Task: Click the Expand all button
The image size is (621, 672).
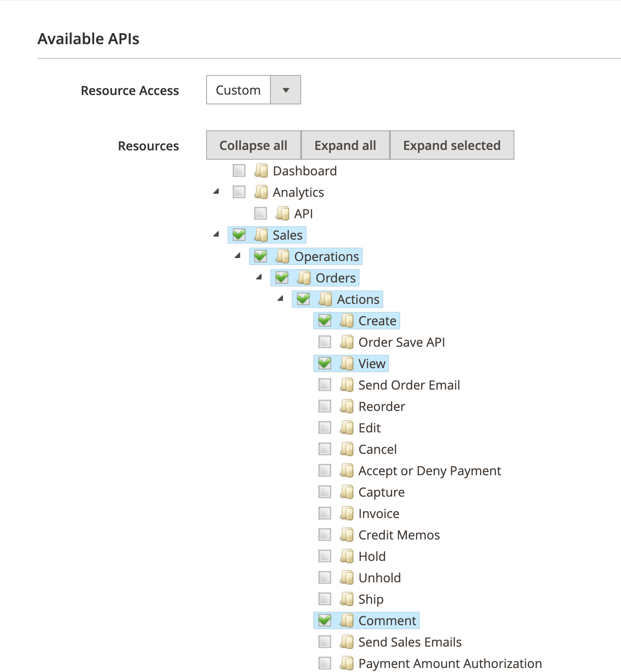Action: pyautogui.click(x=345, y=145)
